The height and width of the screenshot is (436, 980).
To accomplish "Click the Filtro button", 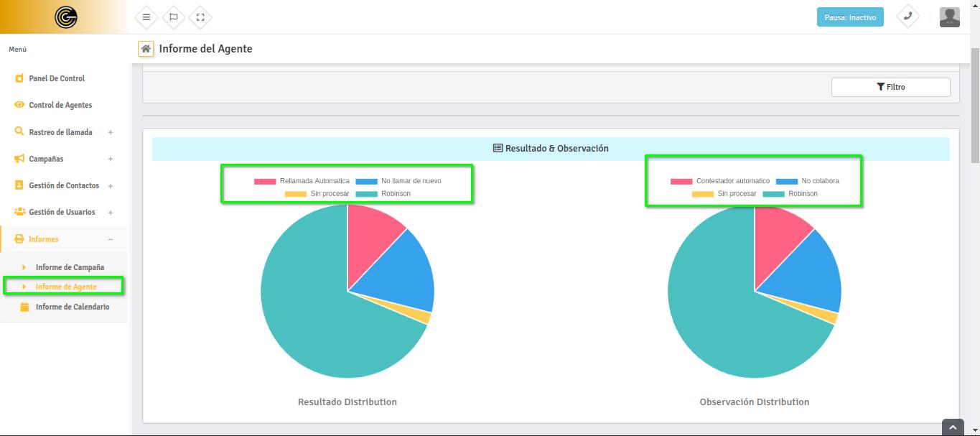I will click(890, 87).
